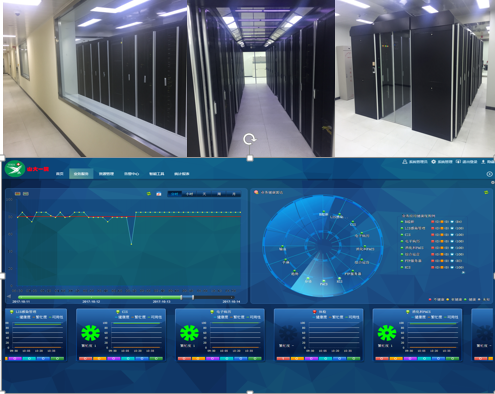Click the green gear icon in 电子病历 card

tap(189, 333)
